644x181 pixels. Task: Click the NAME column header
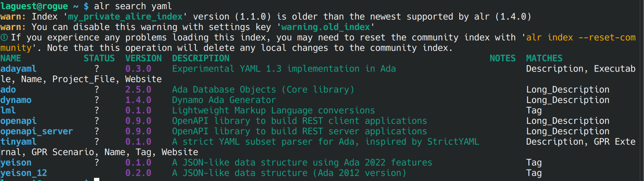(x=11, y=58)
